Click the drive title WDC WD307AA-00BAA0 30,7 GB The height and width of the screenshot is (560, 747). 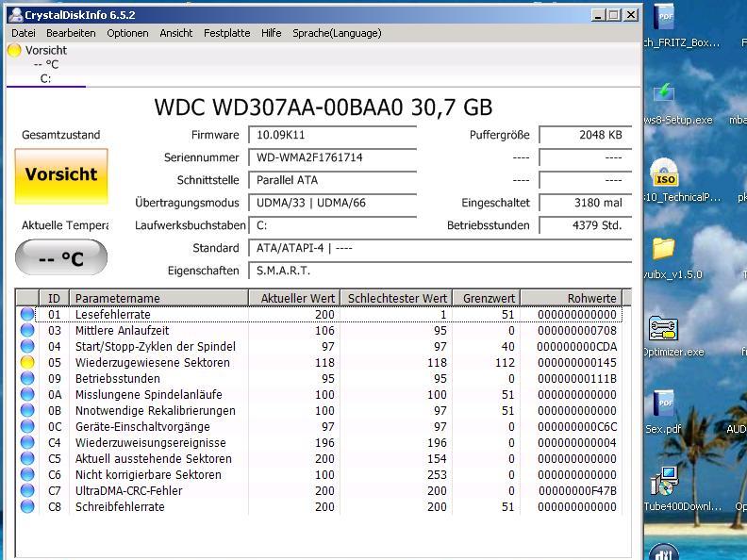tap(323, 107)
